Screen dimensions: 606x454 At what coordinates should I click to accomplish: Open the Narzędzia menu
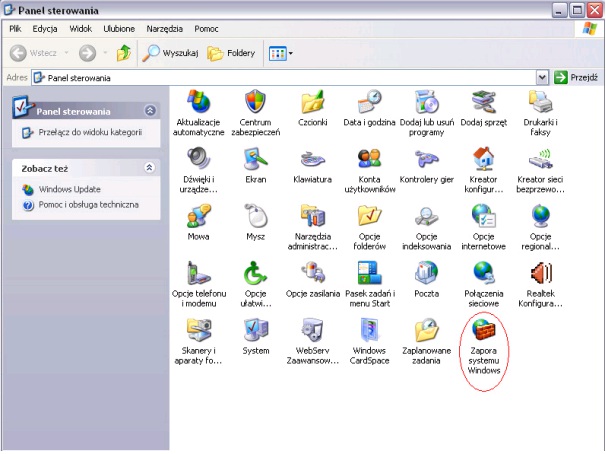(165, 29)
